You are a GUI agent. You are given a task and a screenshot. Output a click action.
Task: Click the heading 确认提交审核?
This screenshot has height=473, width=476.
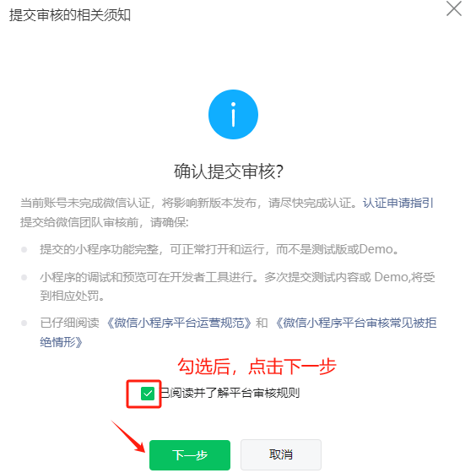coord(229,171)
